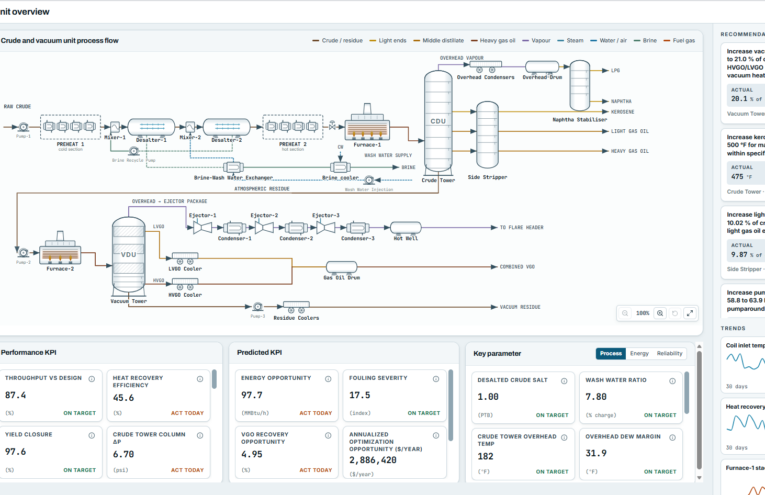Click the Predicted KPI panel scrollbar

[450, 405]
